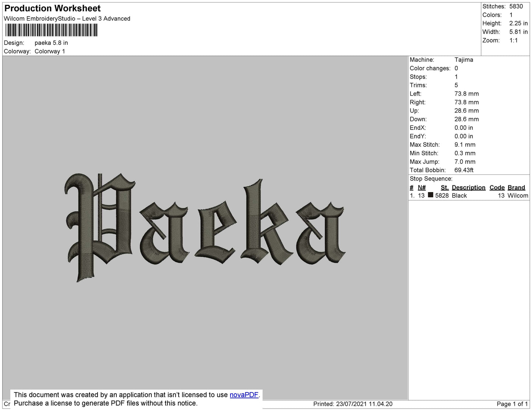Click the 'Printed: 23/07/2021 11.04.20' timestamp
Screen dimensions: 532x411
coord(353,404)
